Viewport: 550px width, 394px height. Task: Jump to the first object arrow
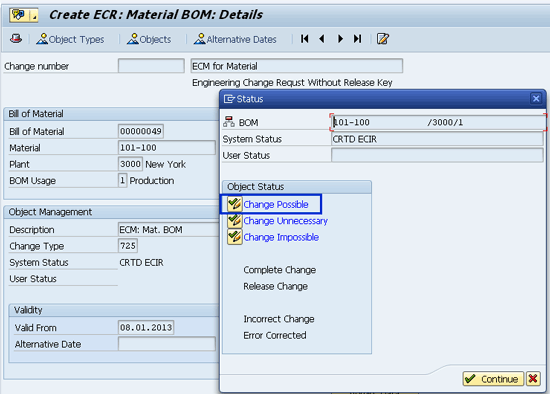click(304, 39)
